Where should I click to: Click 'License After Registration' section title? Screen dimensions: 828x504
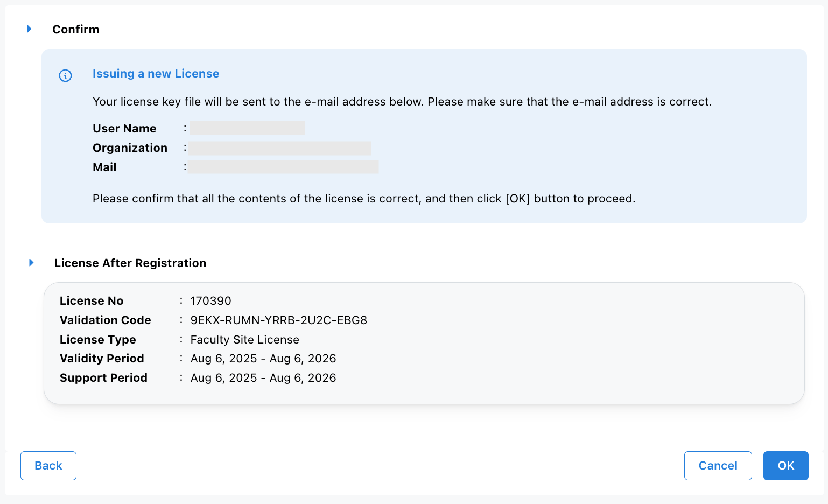point(130,263)
